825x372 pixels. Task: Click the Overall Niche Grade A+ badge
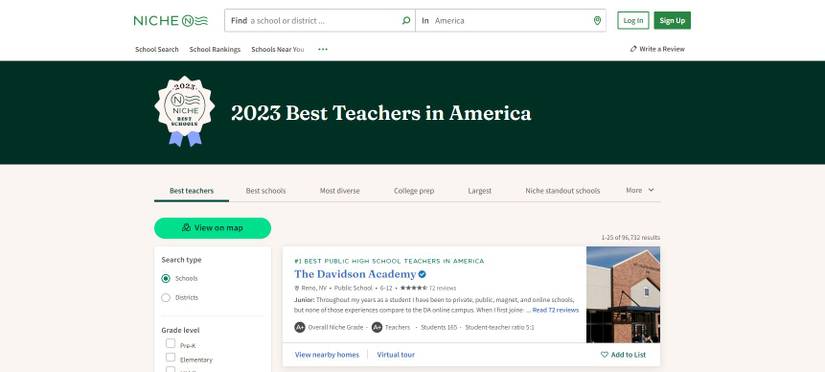(x=299, y=327)
